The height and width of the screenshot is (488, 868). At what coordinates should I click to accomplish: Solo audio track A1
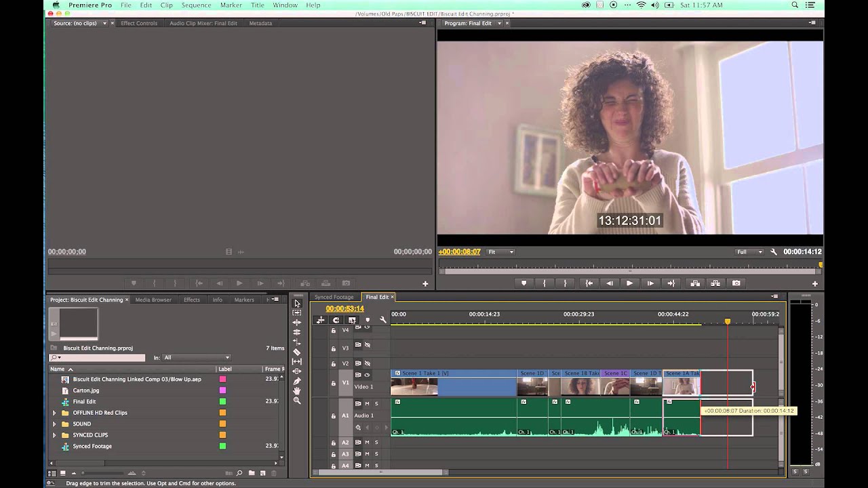[x=376, y=404]
